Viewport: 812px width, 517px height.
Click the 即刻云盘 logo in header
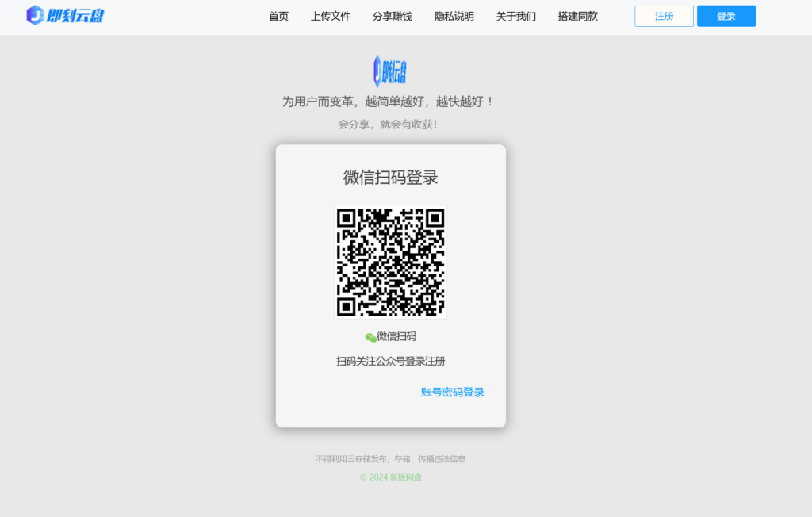tap(65, 16)
